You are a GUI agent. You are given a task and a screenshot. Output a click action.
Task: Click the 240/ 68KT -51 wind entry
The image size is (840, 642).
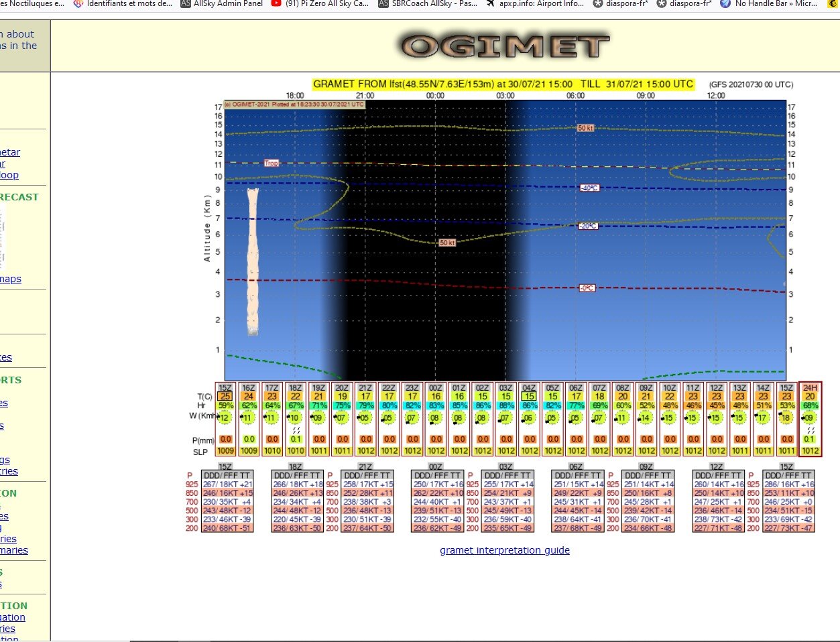pyautogui.click(x=227, y=528)
